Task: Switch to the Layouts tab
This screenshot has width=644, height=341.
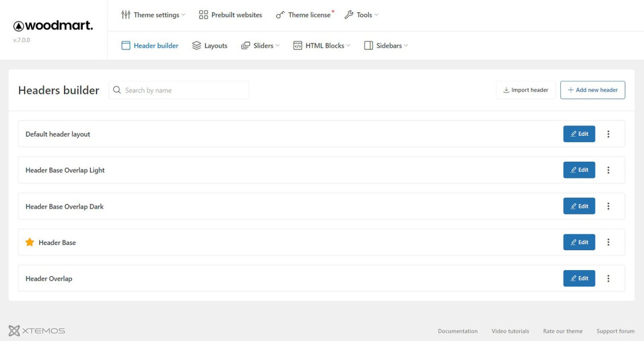Action: pyautogui.click(x=210, y=46)
